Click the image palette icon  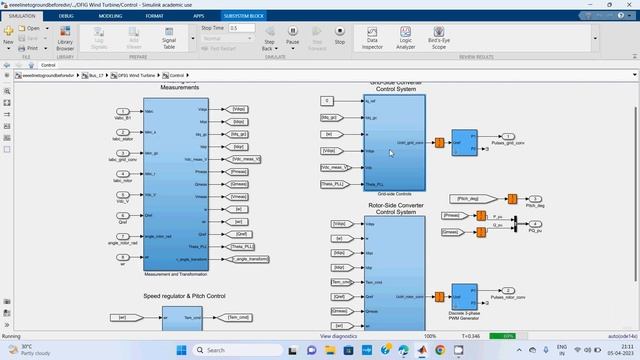[7, 138]
